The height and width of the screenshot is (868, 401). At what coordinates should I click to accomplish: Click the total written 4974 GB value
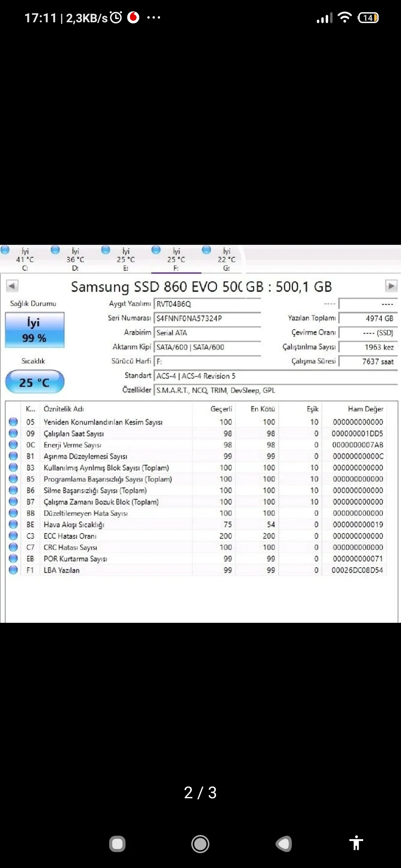368,318
